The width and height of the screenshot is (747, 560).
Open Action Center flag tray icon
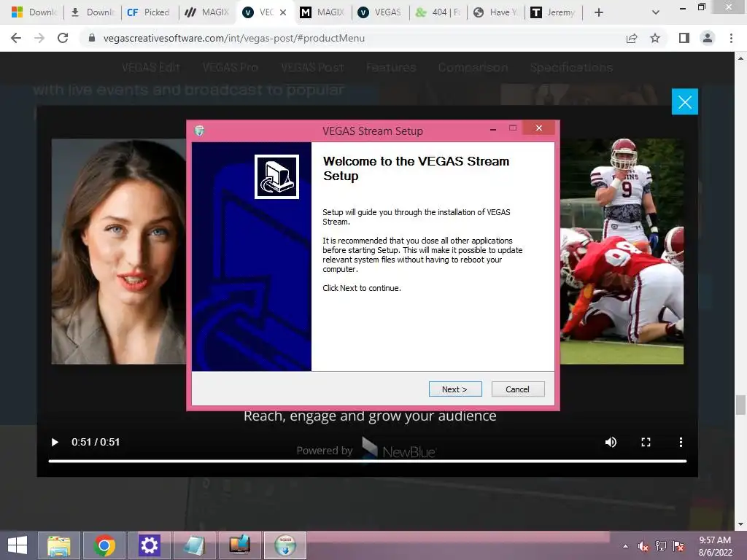[678, 546]
